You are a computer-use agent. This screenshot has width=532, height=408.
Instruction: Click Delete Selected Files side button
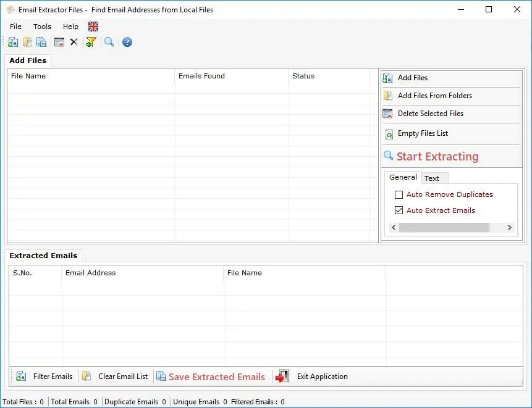point(451,114)
